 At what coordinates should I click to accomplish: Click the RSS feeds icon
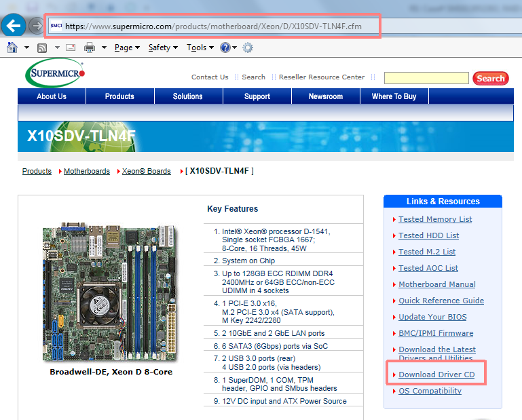click(x=42, y=48)
